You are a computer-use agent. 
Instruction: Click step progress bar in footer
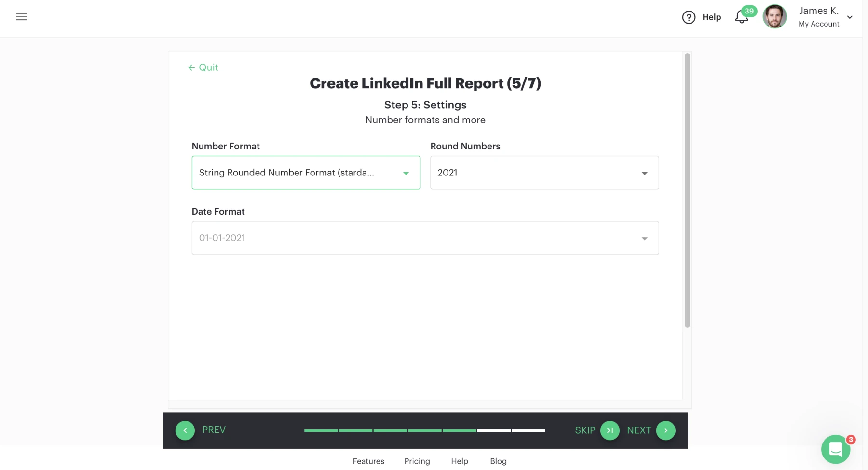pos(425,430)
